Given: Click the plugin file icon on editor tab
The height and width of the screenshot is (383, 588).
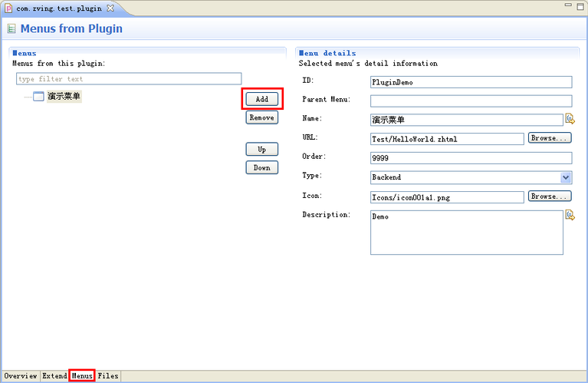Looking at the screenshot, I should click(8, 8).
